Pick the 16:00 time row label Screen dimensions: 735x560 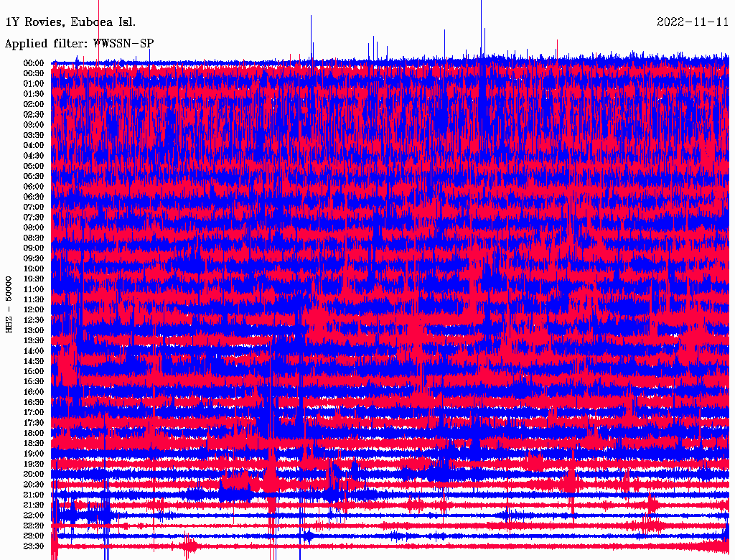[x=34, y=392]
